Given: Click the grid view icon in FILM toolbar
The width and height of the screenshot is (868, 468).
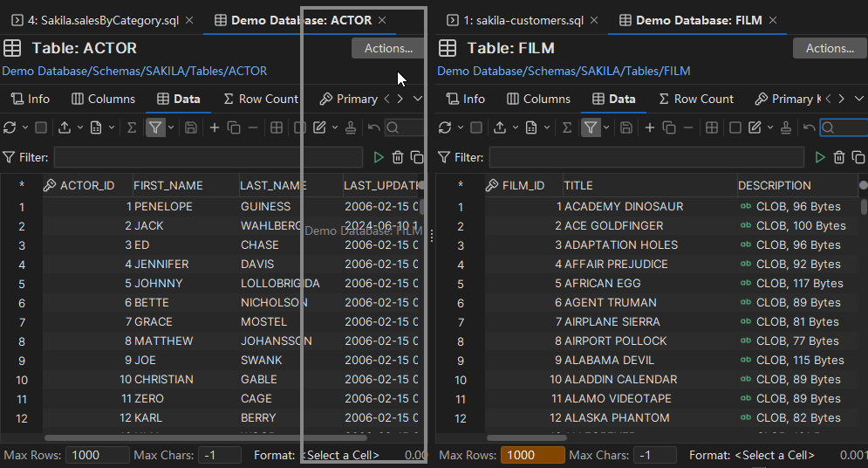Looking at the screenshot, I should [x=712, y=127].
